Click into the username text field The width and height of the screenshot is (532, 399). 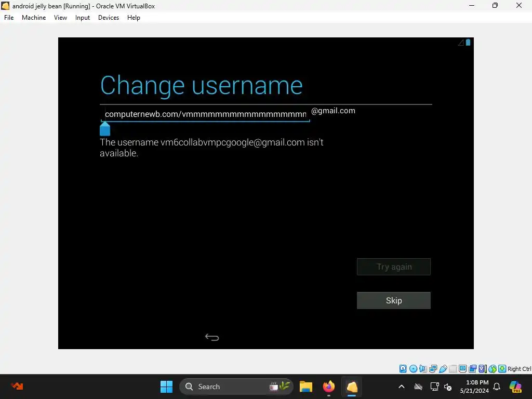click(205, 114)
